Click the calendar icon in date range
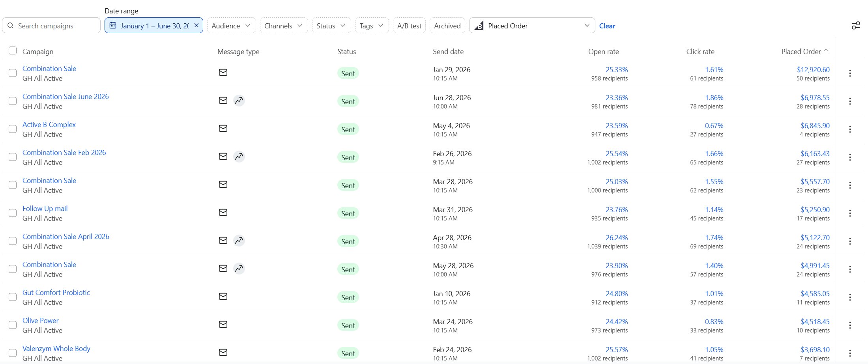This screenshot has height=364, width=868. [113, 25]
